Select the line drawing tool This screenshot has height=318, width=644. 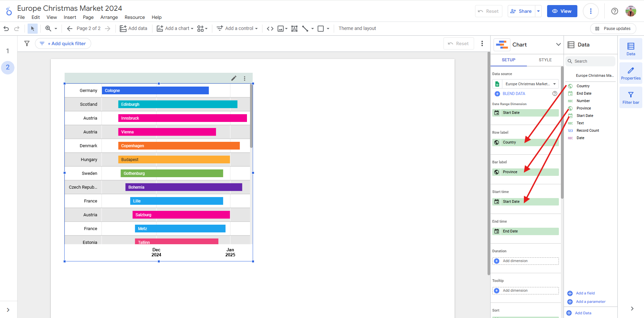305,29
